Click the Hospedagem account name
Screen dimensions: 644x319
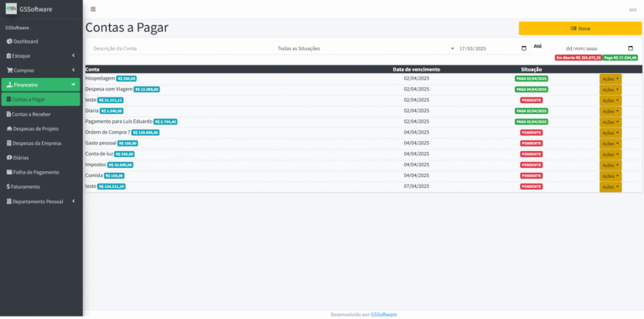click(100, 78)
